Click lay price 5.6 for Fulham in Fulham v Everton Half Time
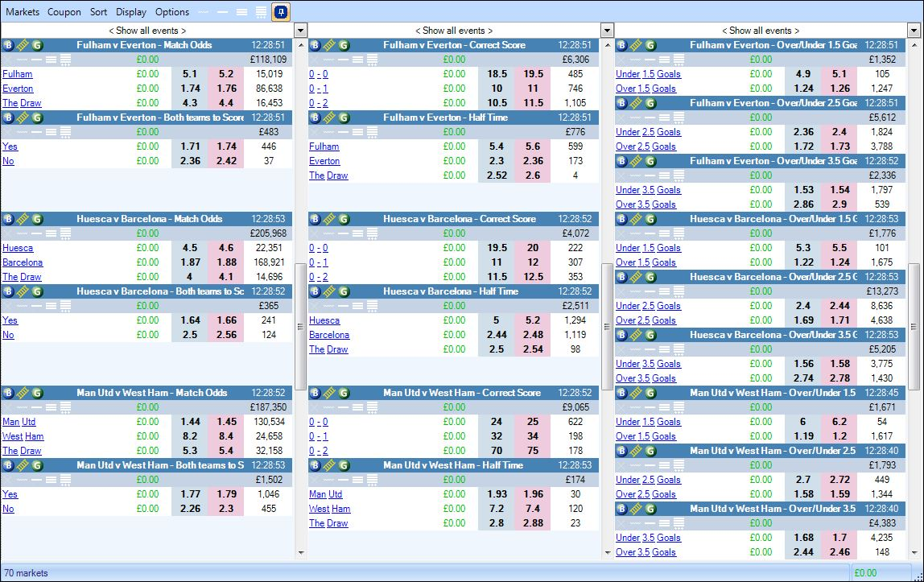 pos(533,146)
